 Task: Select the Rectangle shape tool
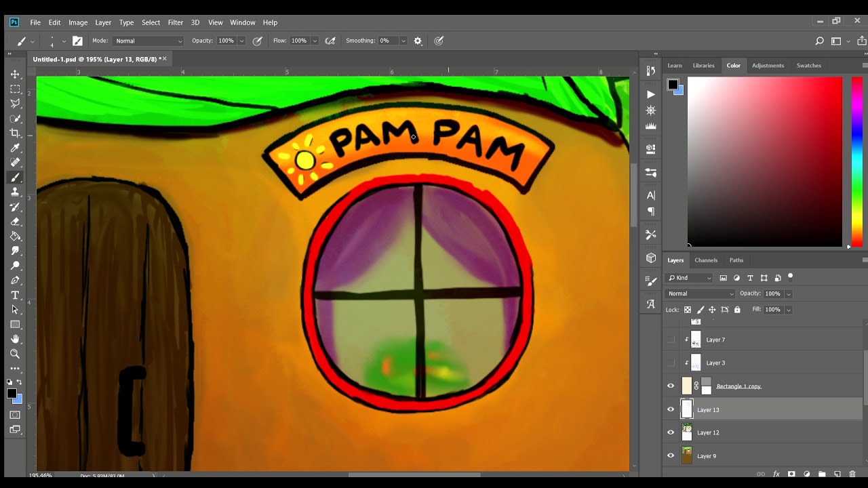(15, 325)
